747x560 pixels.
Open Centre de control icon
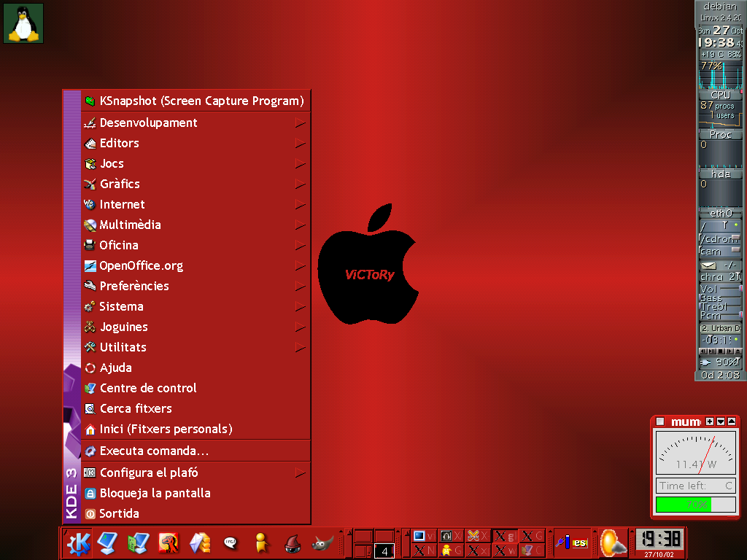click(x=90, y=389)
